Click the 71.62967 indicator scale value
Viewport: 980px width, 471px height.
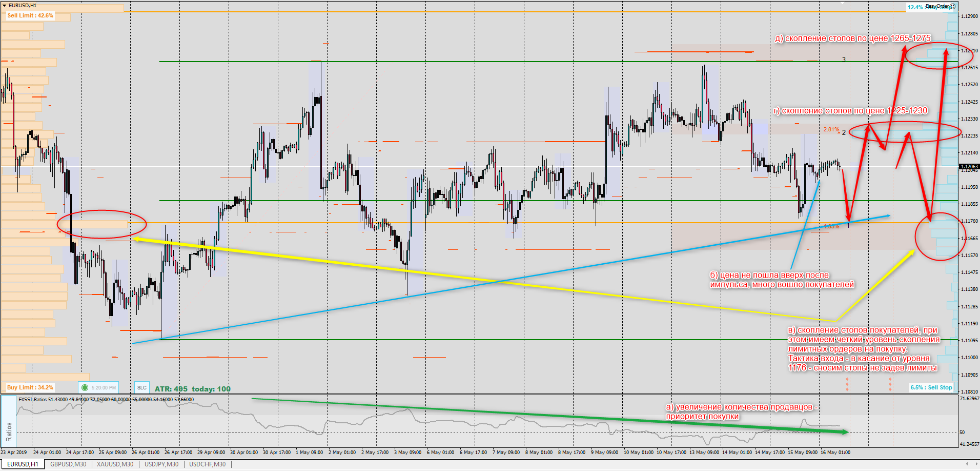pos(969,399)
